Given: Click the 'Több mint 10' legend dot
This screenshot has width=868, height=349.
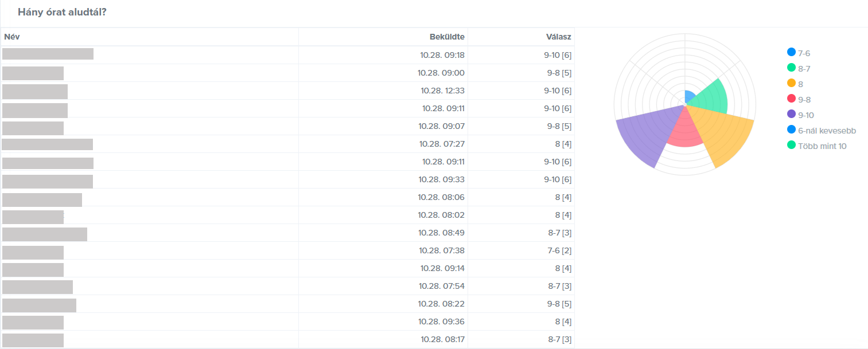Looking at the screenshot, I should (x=792, y=146).
